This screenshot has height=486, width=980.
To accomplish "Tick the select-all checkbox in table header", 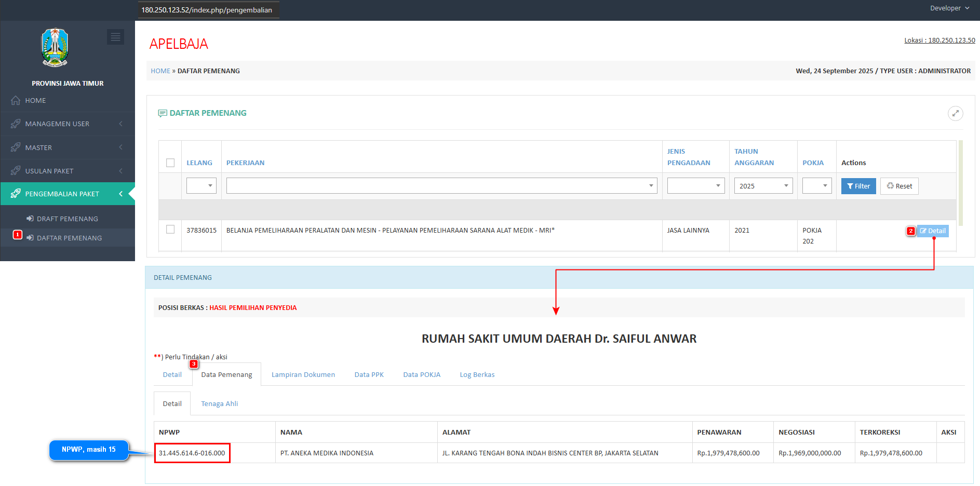I will [x=170, y=163].
